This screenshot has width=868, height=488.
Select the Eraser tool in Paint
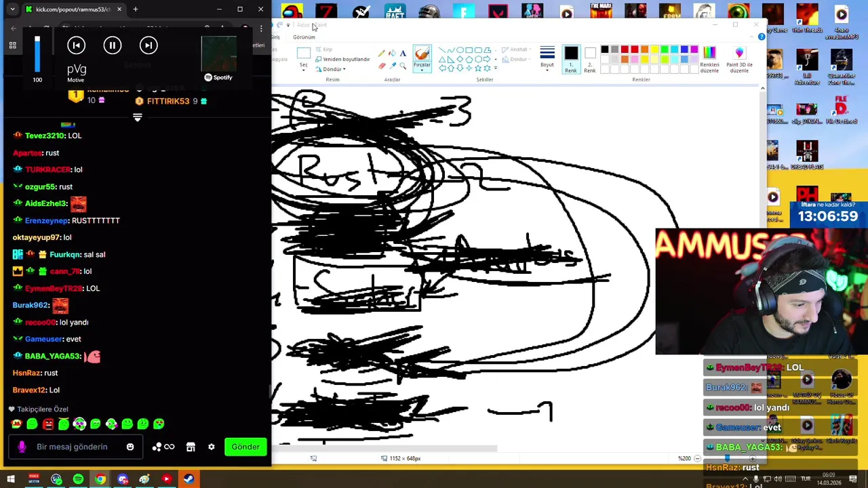click(x=382, y=65)
